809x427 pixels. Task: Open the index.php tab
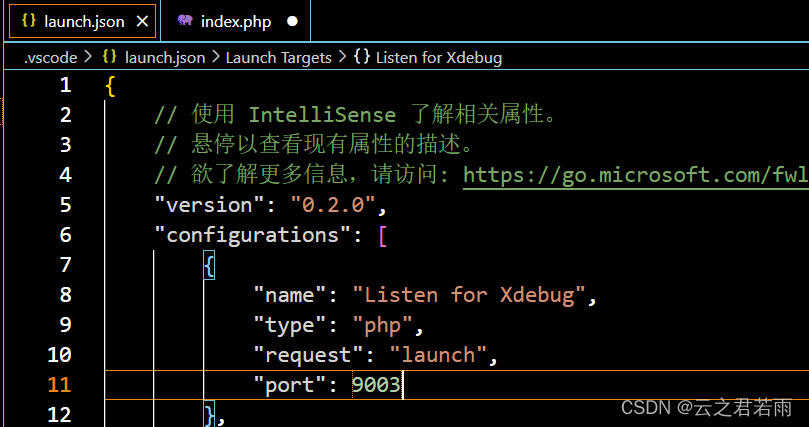point(235,20)
